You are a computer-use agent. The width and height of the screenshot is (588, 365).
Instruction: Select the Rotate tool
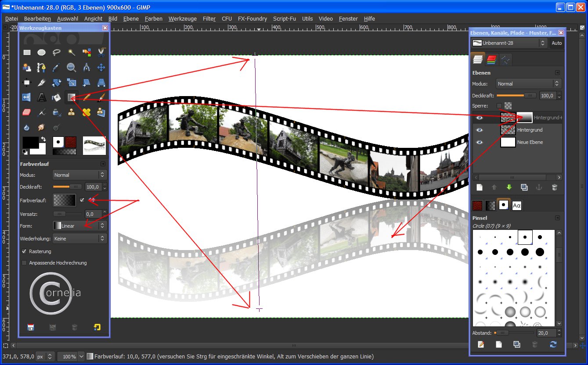(x=56, y=82)
